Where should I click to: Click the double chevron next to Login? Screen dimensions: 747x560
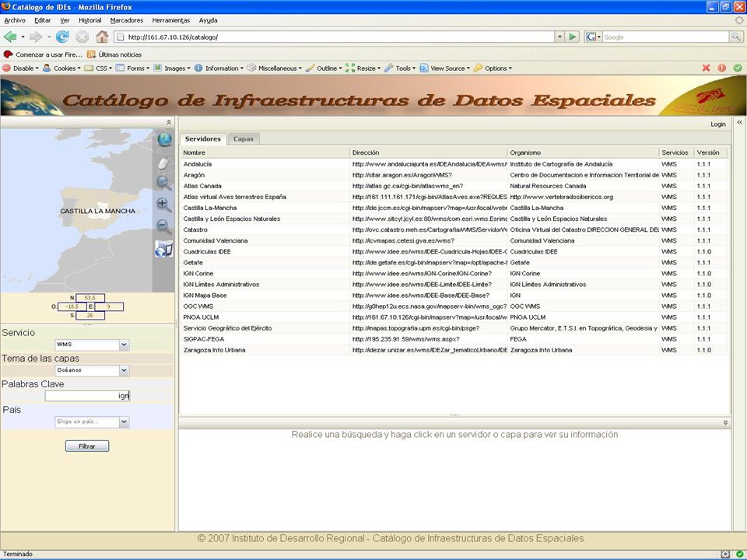pyautogui.click(x=739, y=122)
